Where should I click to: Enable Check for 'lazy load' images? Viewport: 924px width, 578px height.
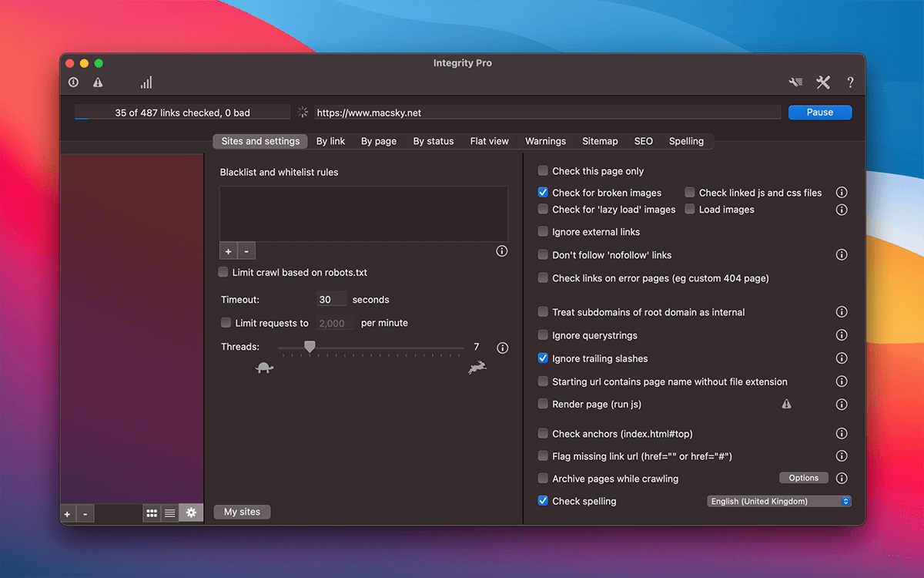coord(544,210)
